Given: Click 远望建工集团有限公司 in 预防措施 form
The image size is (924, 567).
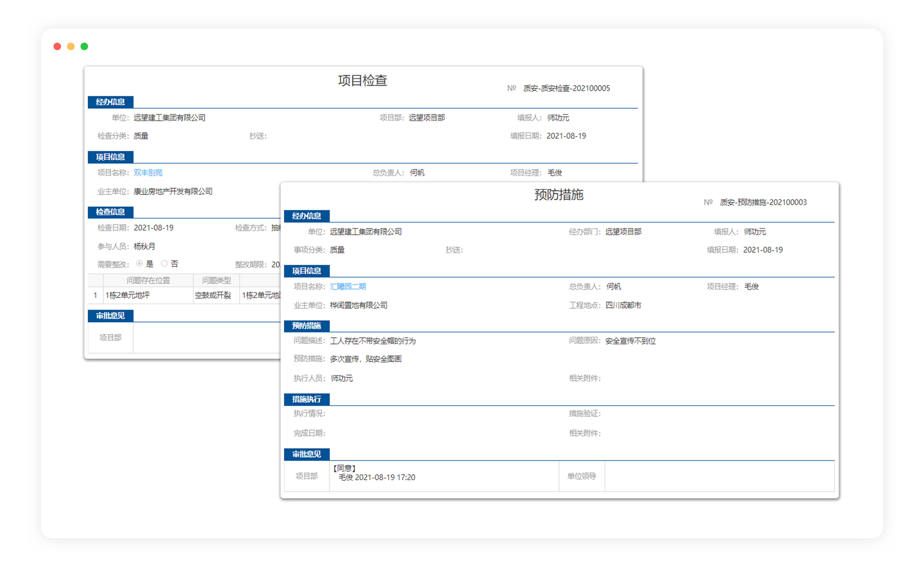Looking at the screenshot, I should 366,232.
